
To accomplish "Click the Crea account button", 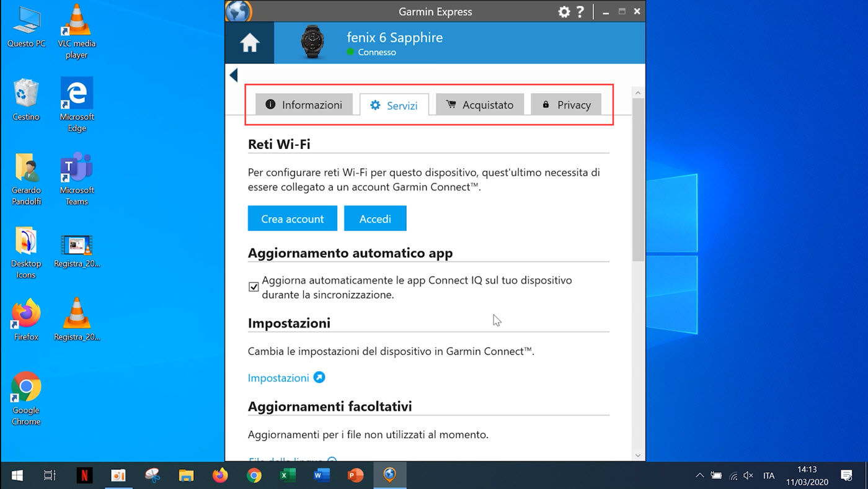I will point(292,218).
